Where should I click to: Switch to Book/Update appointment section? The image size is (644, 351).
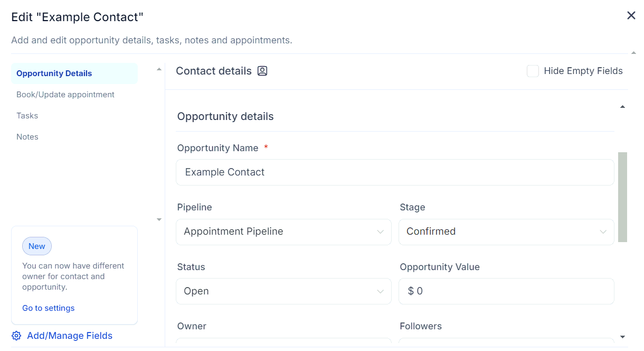65,94
